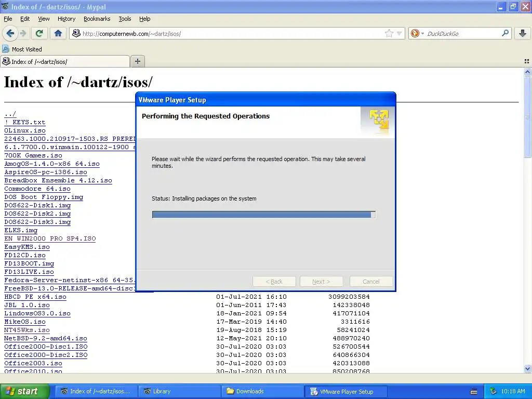The height and width of the screenshot is (399, 532).
Task: Open the EN_WIN2000_PRO_SP4.ISO link
Action: tap(50, 238)
